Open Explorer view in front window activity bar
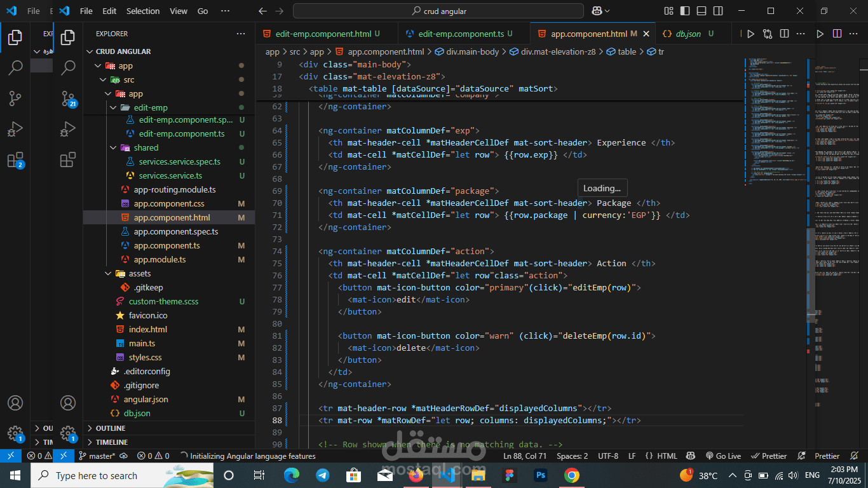Image resolution: width=868 pixels, height=488 pixels. tap(68, 38)
